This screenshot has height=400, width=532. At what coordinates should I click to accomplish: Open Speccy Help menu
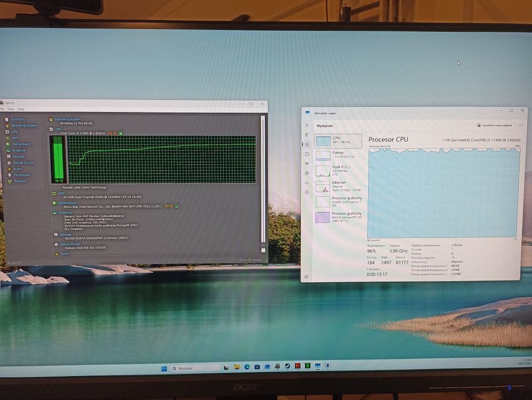pyautogui.click(x=21, y=109)
